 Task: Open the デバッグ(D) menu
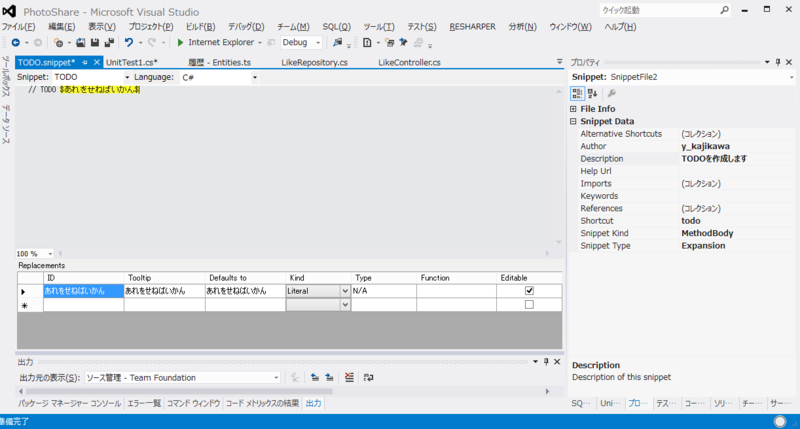coord(246,27)
